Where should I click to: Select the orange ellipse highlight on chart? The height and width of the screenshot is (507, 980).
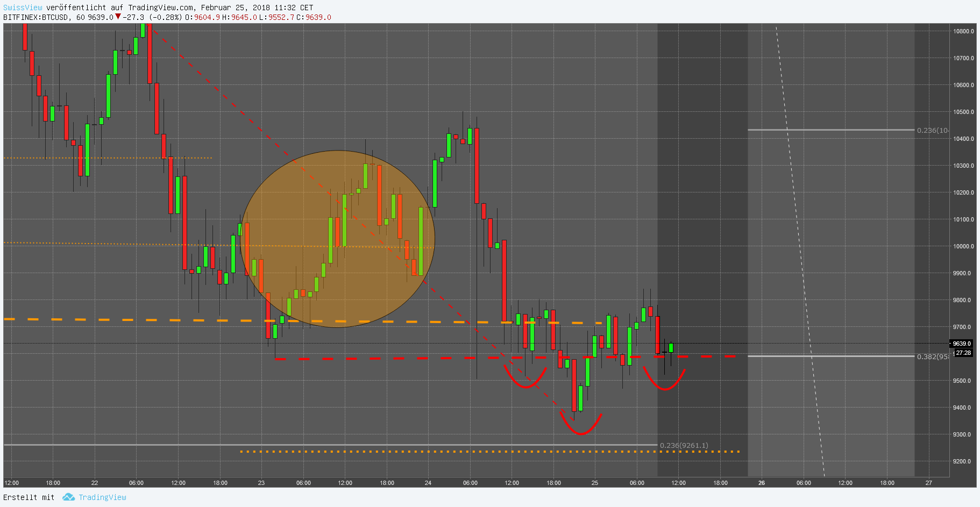(337, 239)
